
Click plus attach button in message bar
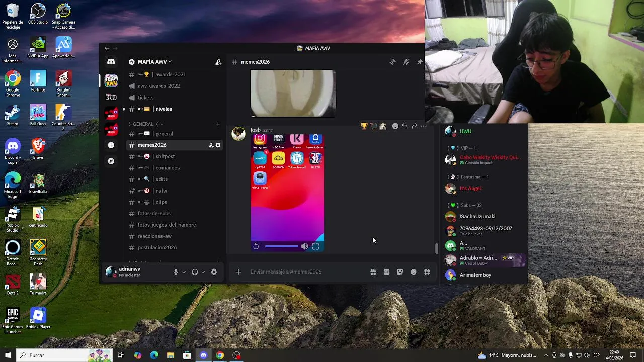[238, 272]
